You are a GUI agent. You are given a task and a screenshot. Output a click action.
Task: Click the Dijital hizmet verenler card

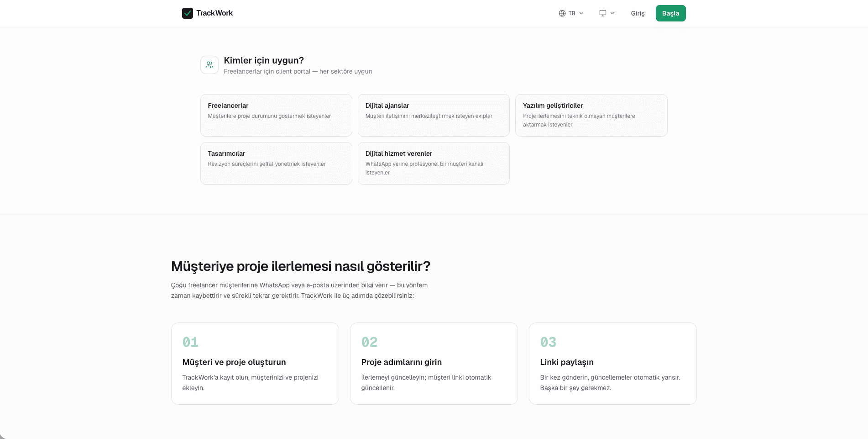pos(434,163)
